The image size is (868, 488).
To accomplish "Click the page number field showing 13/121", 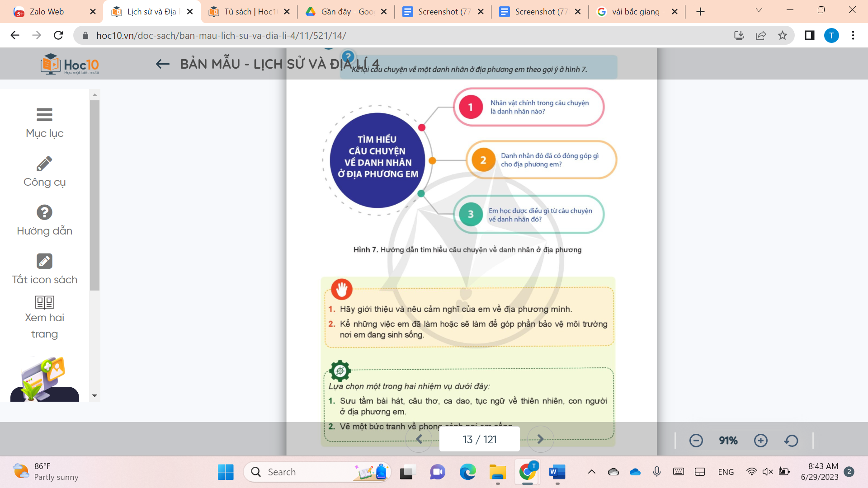I will point(480,439).
